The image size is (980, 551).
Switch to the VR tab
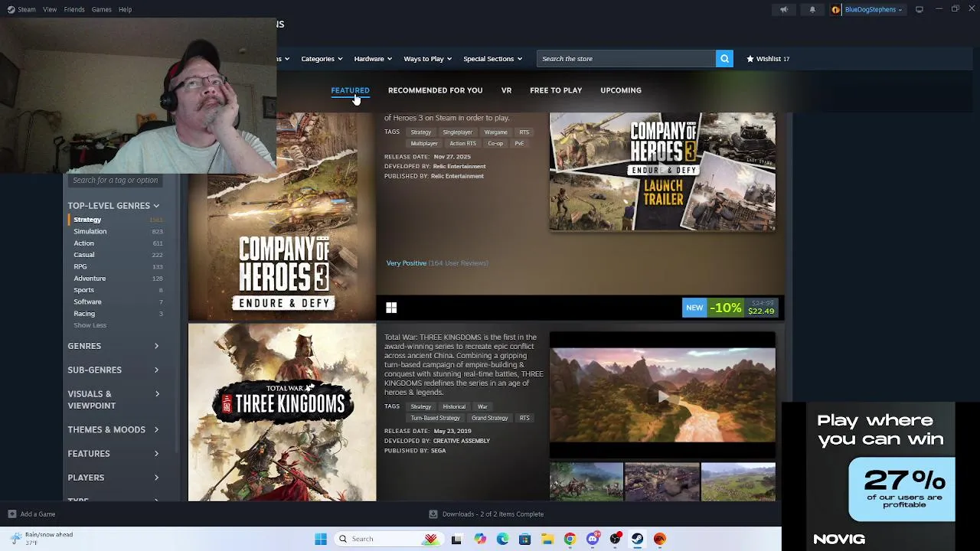(506, 90)
